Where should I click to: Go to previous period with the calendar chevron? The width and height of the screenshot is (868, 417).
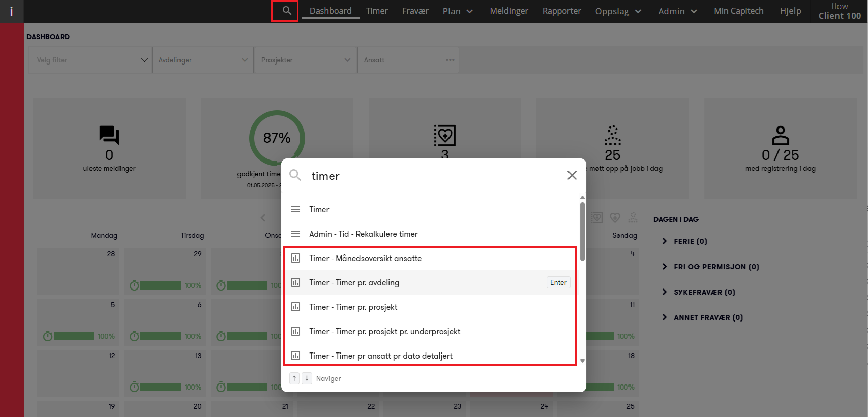[x=263, y=218]
